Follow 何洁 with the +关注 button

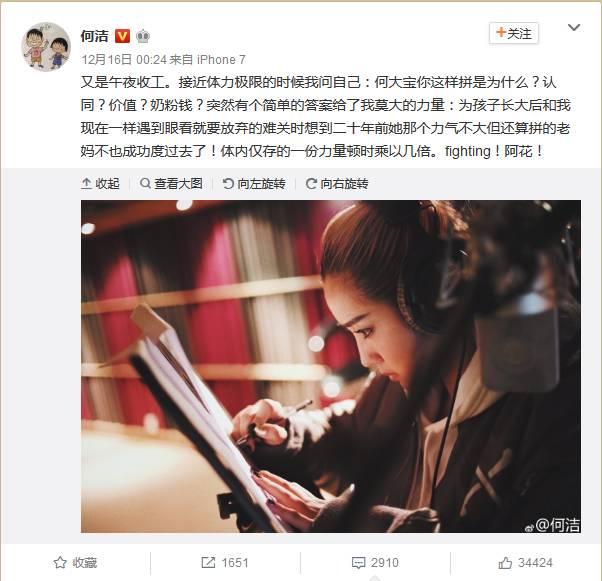514,33
